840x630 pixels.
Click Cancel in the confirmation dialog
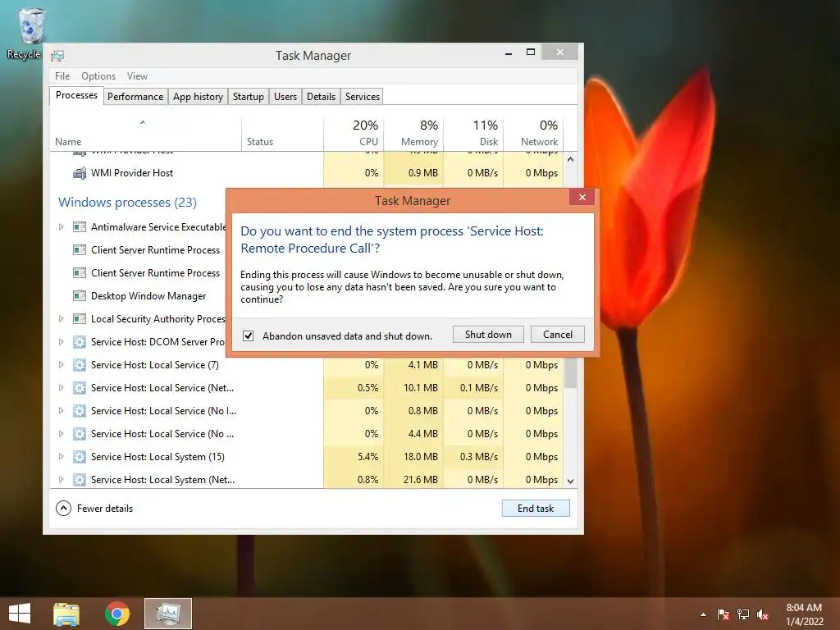point(558,335)
